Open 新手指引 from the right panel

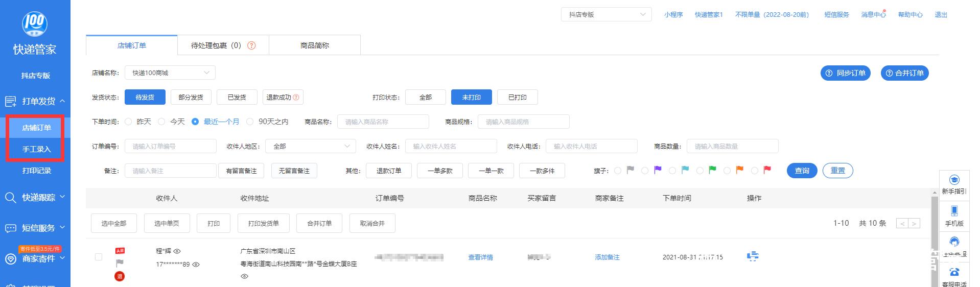click(x=954, y=185)
